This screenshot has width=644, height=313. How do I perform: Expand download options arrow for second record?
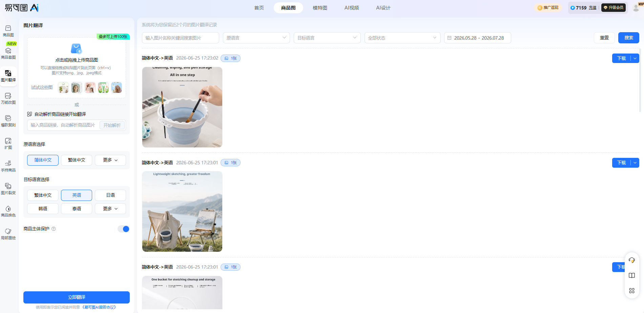pos(635,163)
